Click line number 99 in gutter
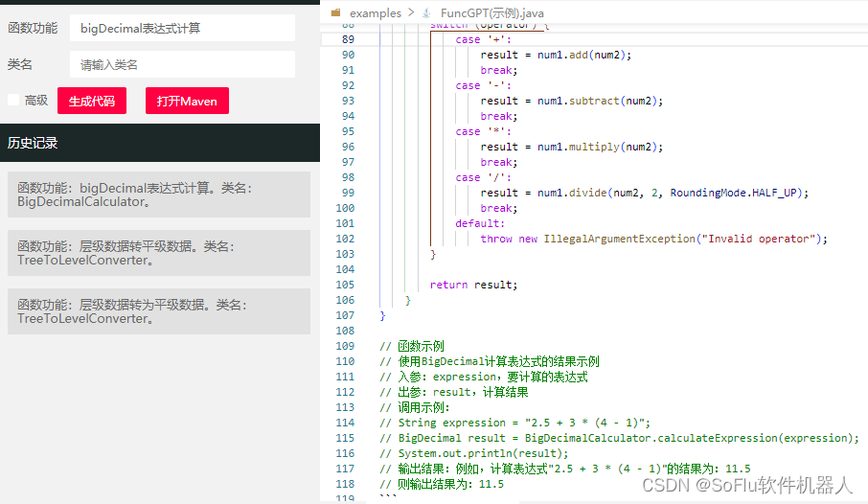 (348, 193)
